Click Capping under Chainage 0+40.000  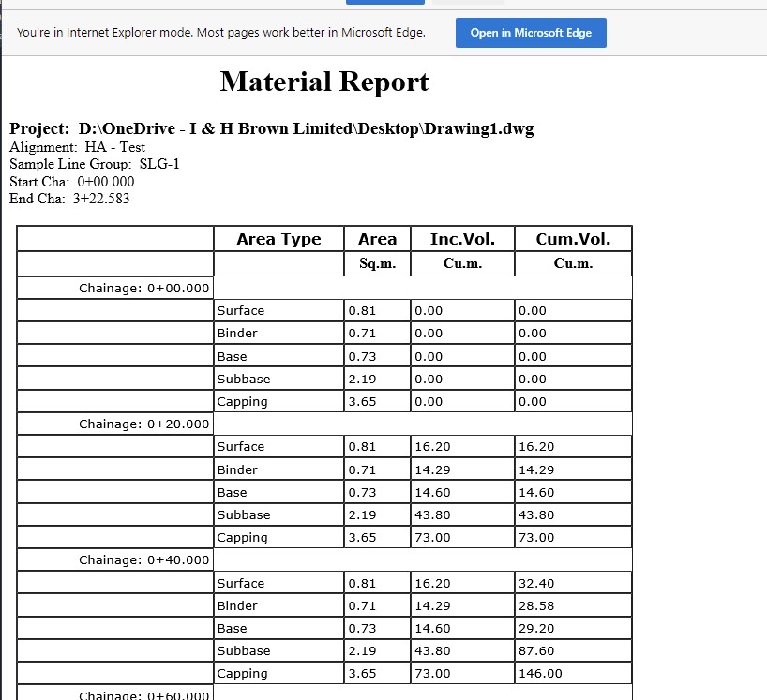click(x=242, y=673)
